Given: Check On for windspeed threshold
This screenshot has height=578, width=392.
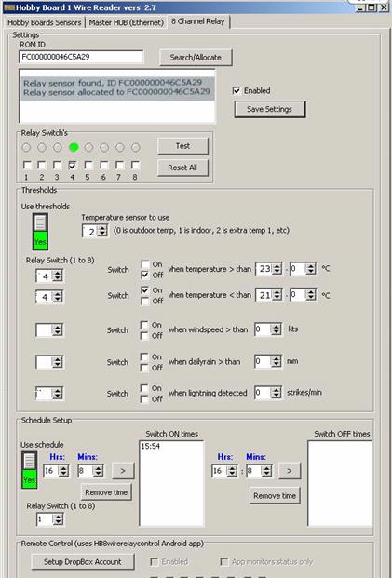Looking at the screenshot, I should click(x=145, y=325).
